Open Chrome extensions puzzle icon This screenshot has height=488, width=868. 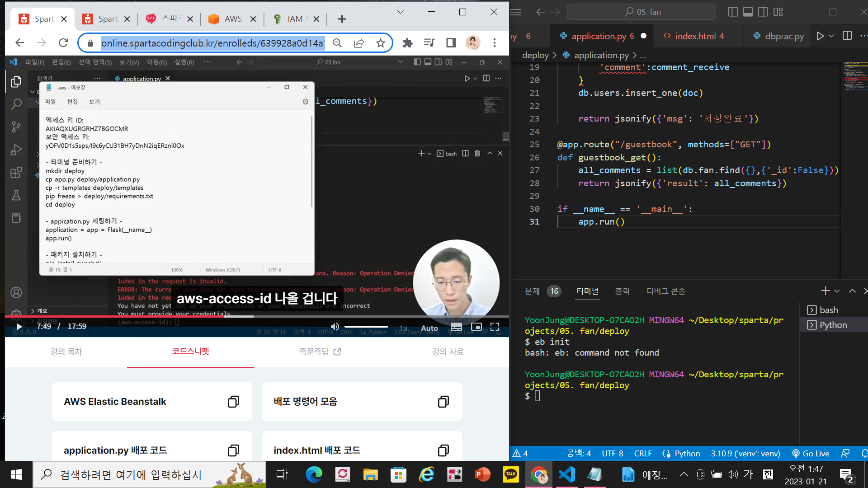coord(408,43)
